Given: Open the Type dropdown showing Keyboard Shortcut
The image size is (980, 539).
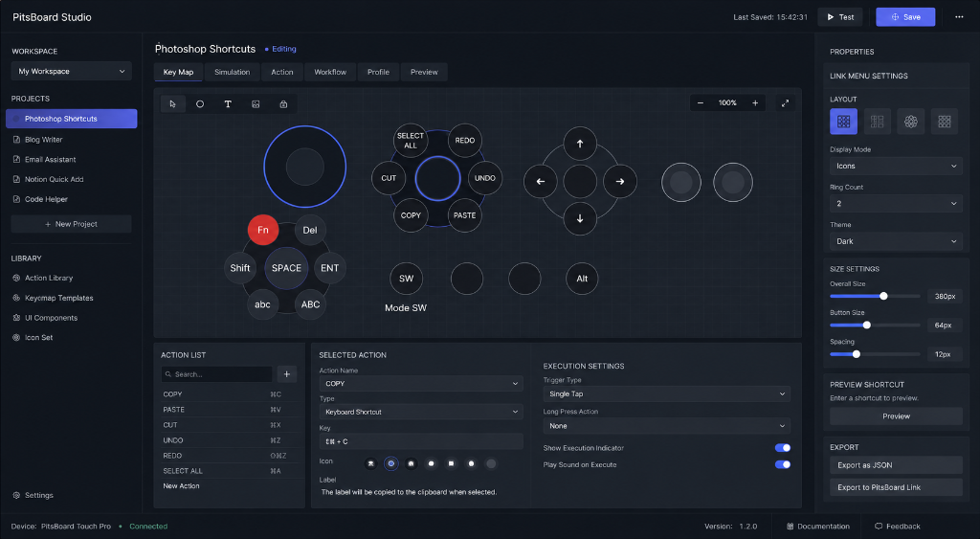Looking at the screenshot, I should [421, 412].
